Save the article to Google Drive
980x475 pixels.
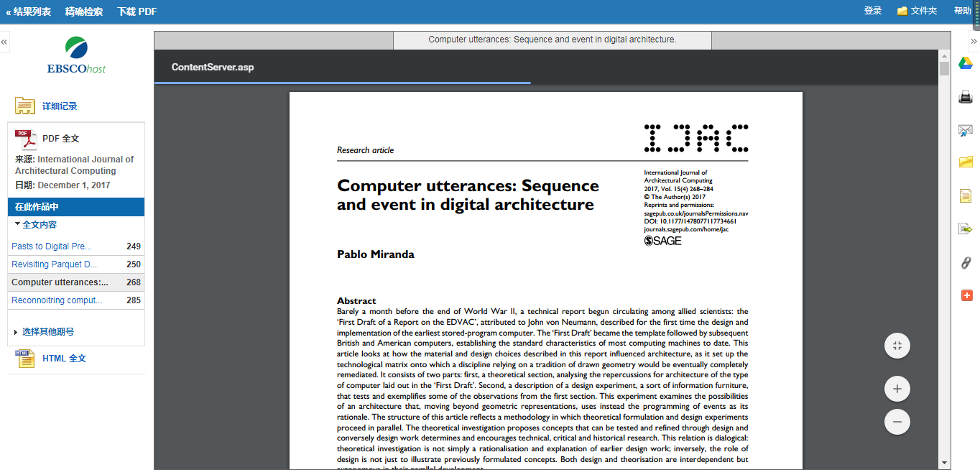pos(966,64)
